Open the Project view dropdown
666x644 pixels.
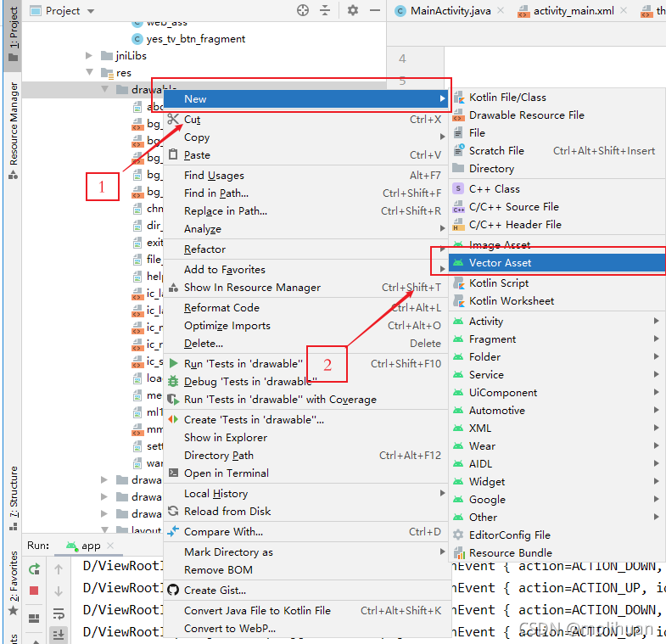click(91, 11)
